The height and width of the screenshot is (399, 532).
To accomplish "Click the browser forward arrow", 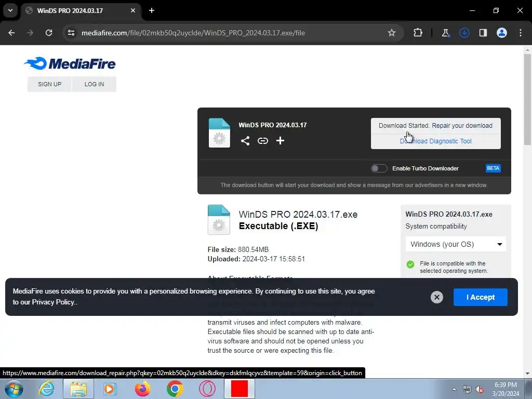I will pos(30,33).
